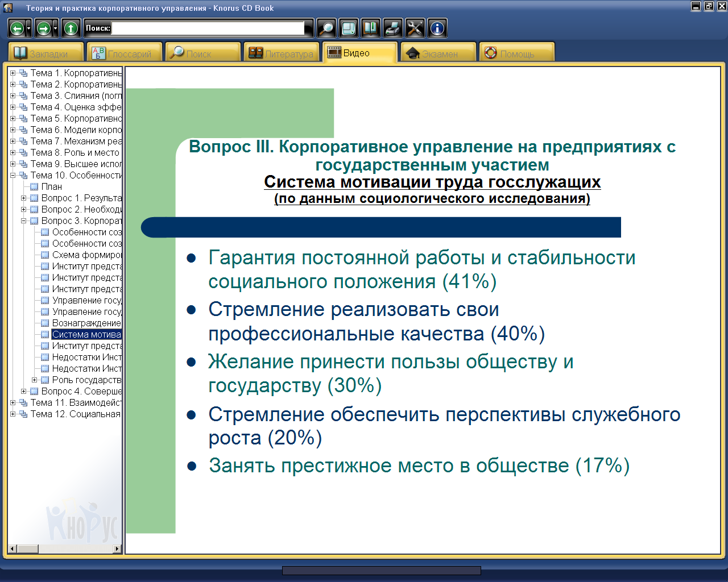Expand the Вопрос 1 node
728x582 pixels.
click(23, 198)
